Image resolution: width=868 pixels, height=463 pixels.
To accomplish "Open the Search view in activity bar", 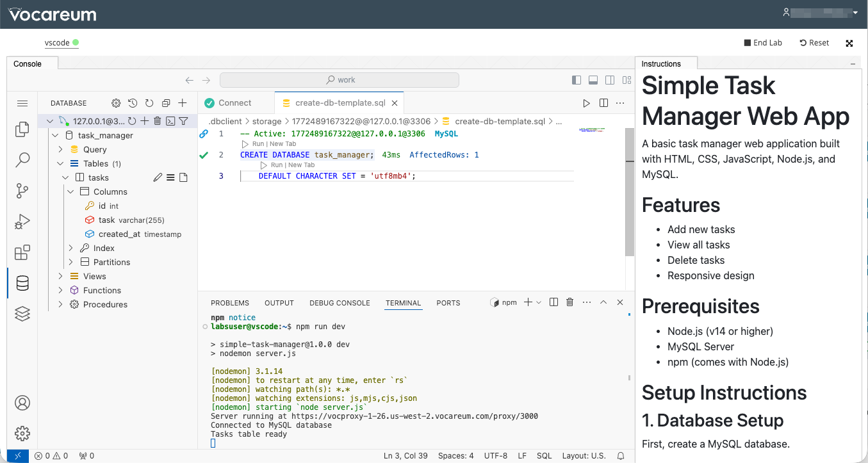I will (x=22, y=159).
